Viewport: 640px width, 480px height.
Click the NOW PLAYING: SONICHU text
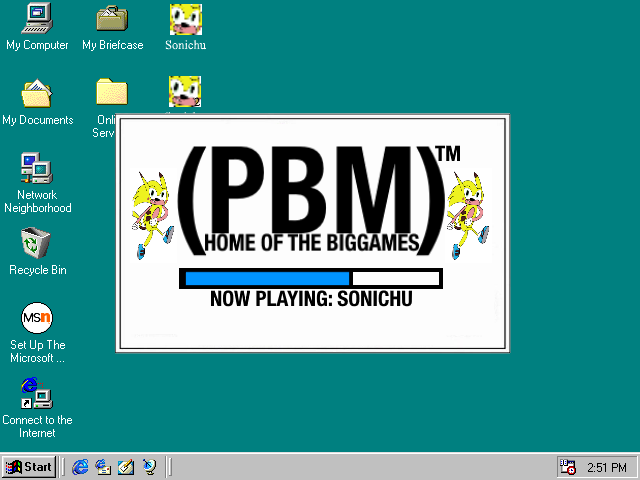click(x=311, y=299)
